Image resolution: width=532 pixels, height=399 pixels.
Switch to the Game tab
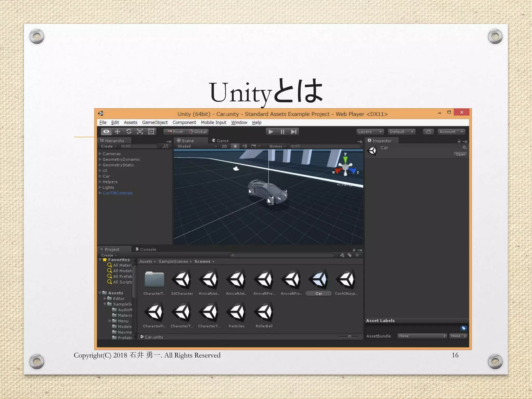coord(220,141)
